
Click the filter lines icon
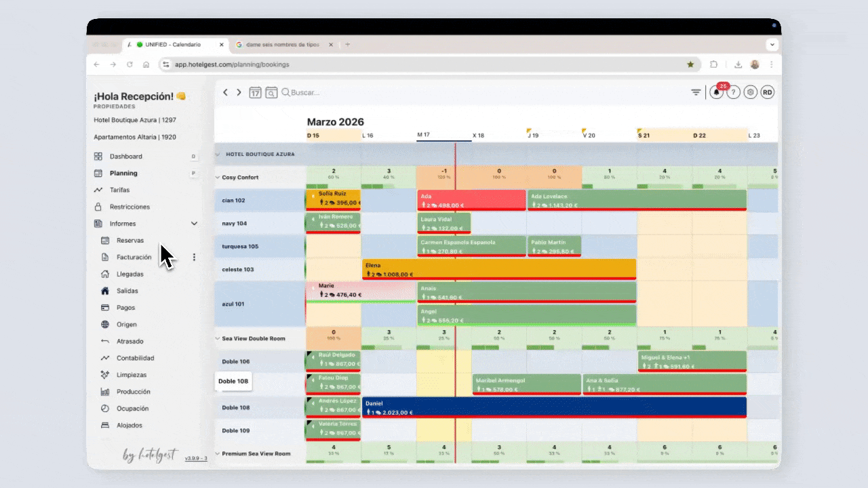click(696, 93)
